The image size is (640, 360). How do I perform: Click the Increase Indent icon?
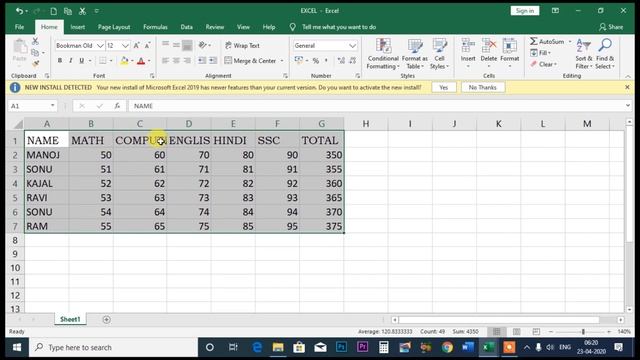(x=213, y=60)
